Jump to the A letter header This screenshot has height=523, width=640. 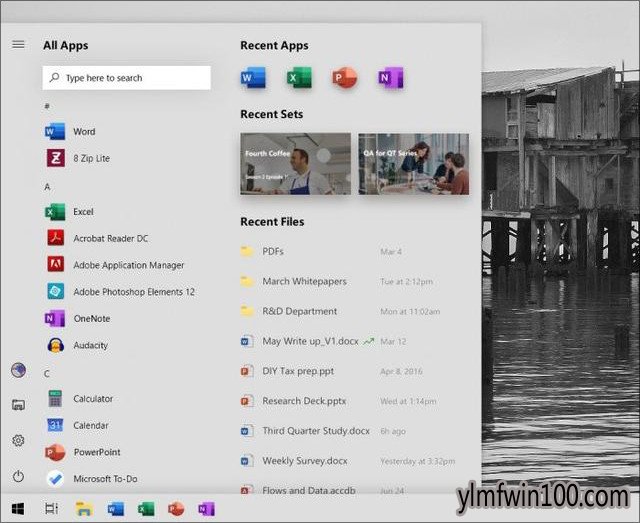[47, 187]
